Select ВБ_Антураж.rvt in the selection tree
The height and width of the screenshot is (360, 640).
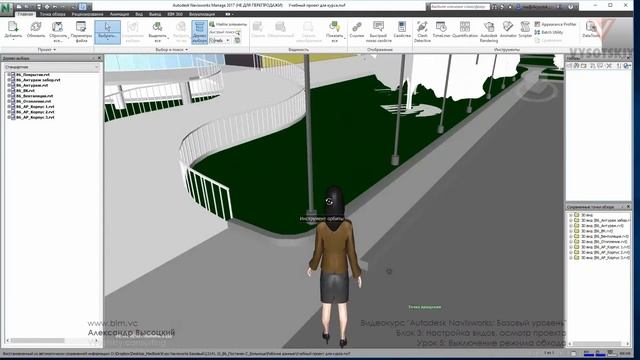click(32, 85)
